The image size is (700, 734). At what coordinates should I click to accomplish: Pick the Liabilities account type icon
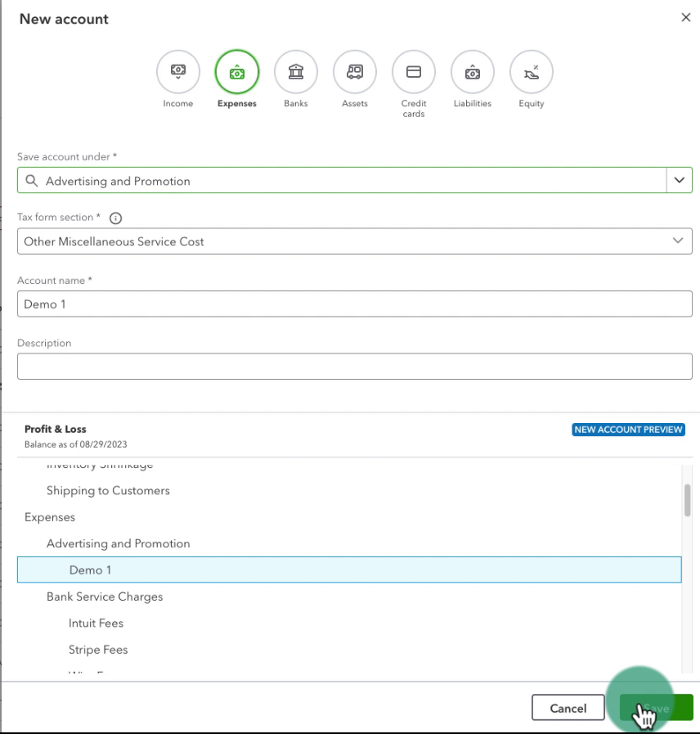(473, 72)
